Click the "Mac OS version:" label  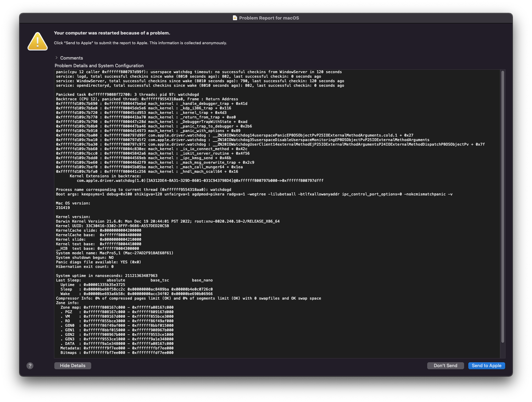pos(73,203)
